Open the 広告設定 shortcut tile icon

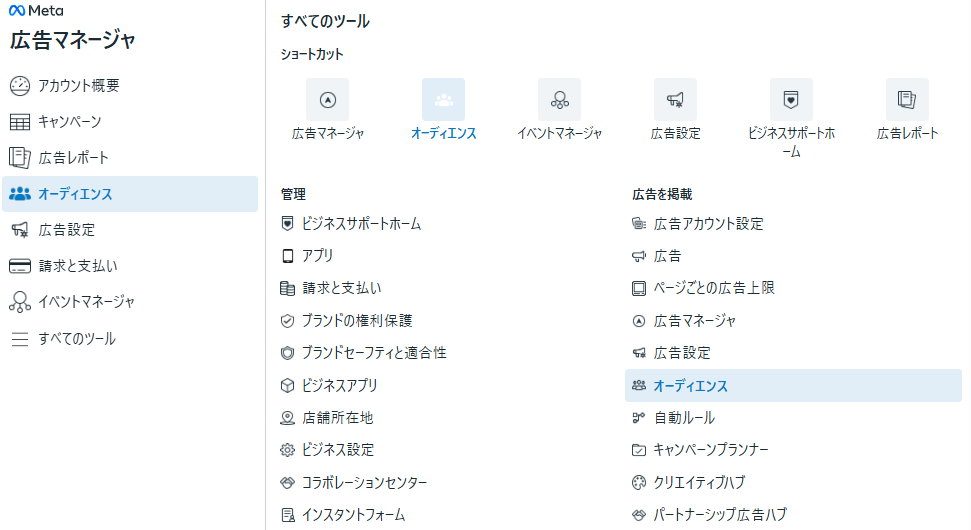(675, 100)
